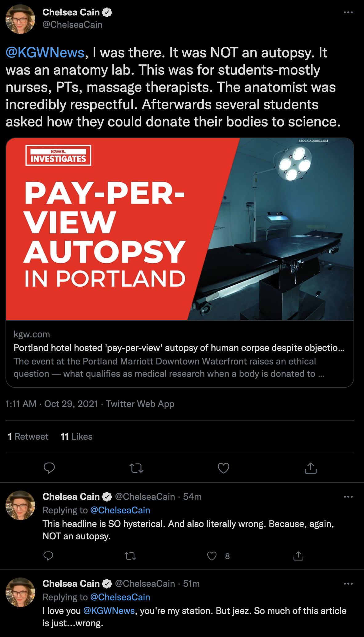Like the reply showing 8 likes

click(212, 556)
